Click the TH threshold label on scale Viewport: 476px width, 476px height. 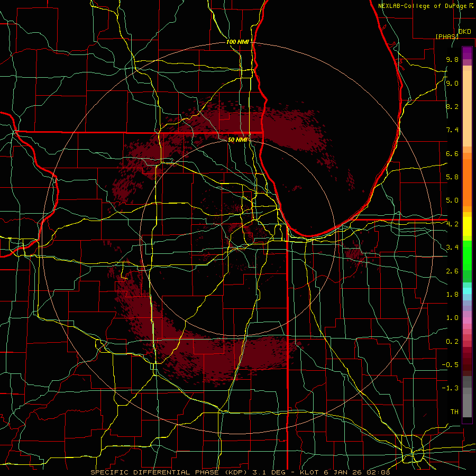pos(454,412)
